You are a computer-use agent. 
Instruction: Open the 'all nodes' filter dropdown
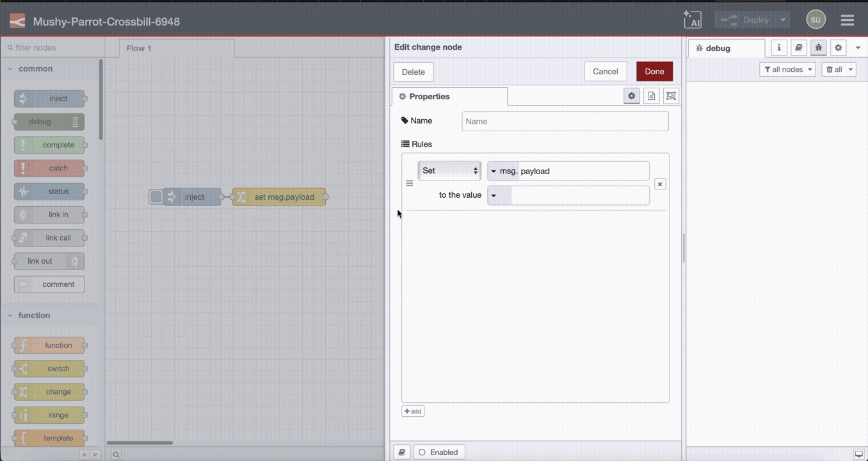coord(787,69)
